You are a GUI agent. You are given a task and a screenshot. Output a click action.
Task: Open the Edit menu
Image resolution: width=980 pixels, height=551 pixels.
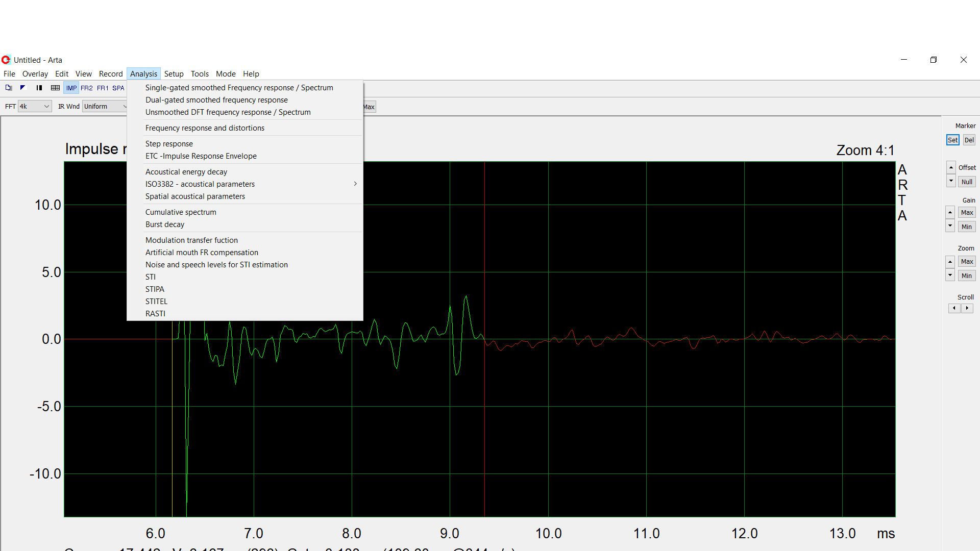[62, 73]
